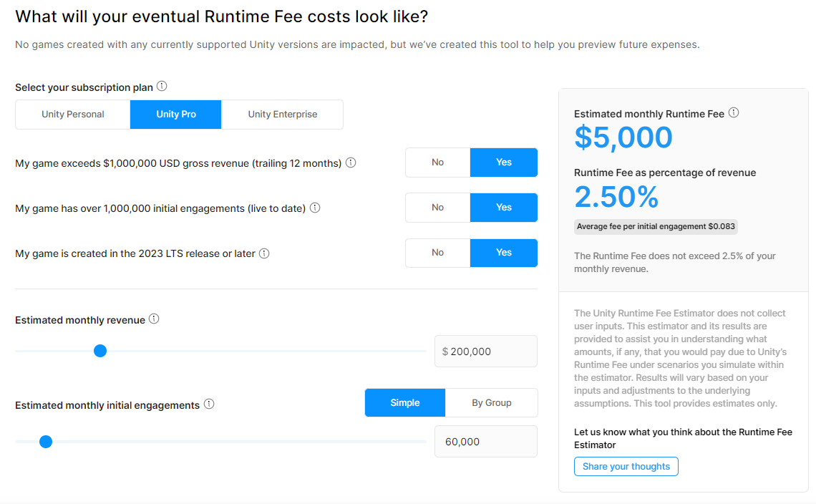816x504 pixels.
Task: Click the Average fee per initial engagement $0.083 badge
Action: pos(656,226)
